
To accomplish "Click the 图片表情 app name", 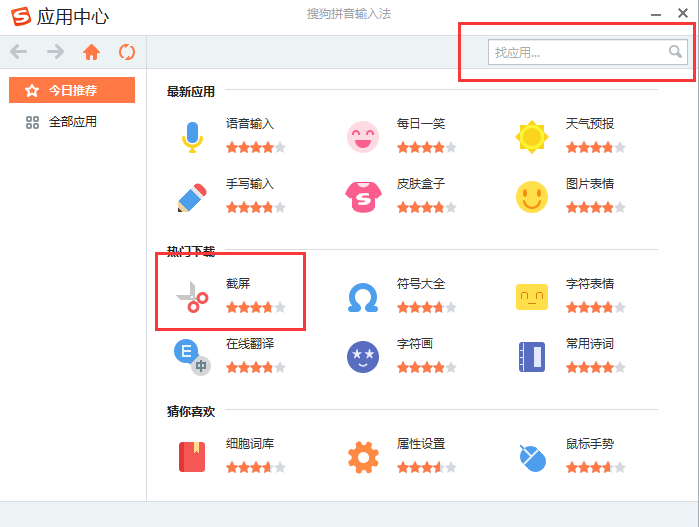I will (x=590, y=183).
